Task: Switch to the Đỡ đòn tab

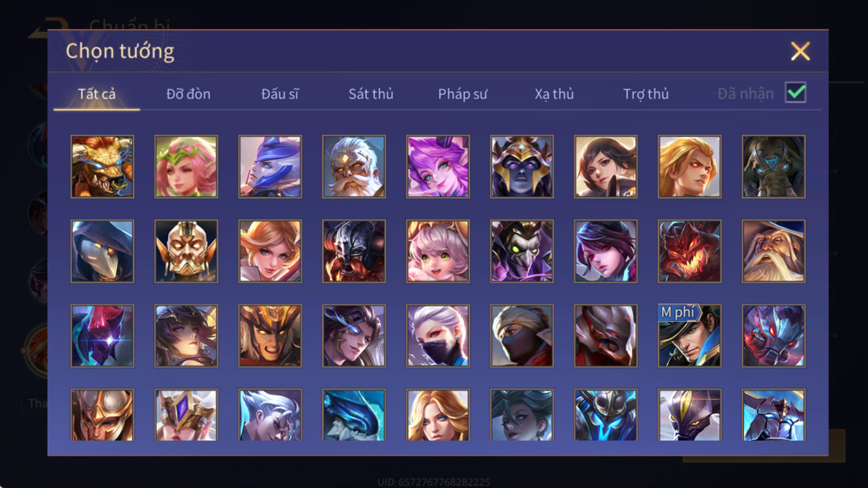Action: tap(188, 94)
